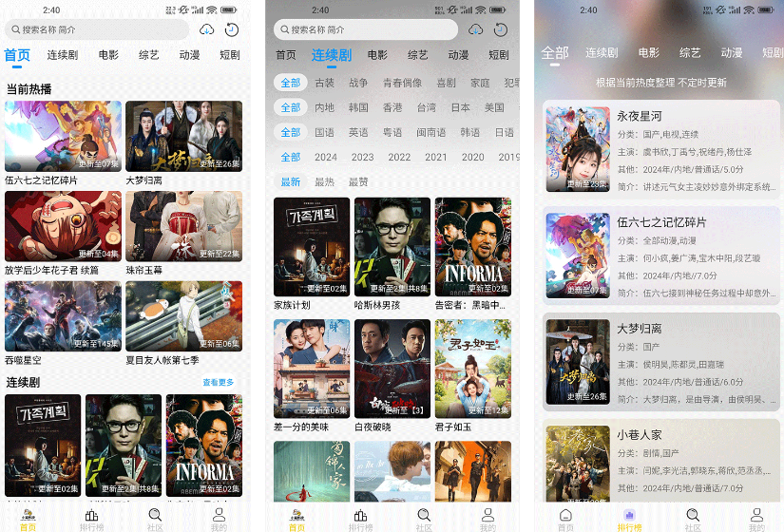Filter by 国语 language
Viewport: 784px width, 532px height.
pos(324,132)
